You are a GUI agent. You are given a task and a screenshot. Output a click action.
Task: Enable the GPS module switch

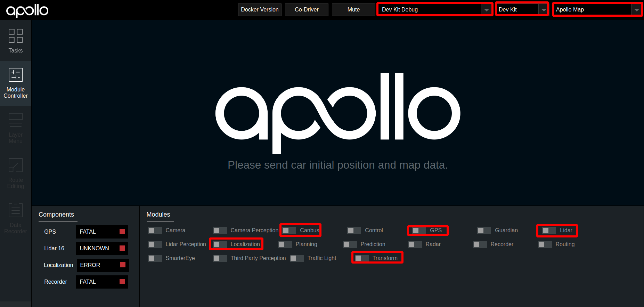[419, 231]
